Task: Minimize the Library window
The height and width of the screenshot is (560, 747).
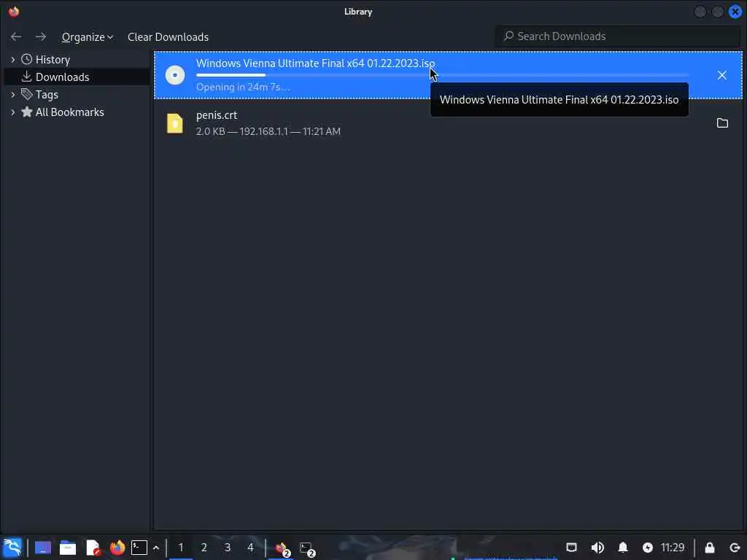Action: click(700, 12)
